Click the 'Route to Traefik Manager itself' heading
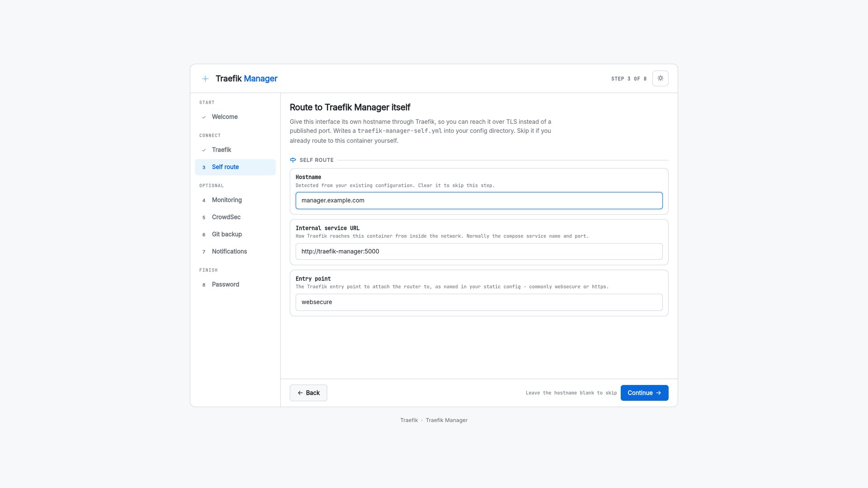 pyautogui.click(x=350, y=108)
